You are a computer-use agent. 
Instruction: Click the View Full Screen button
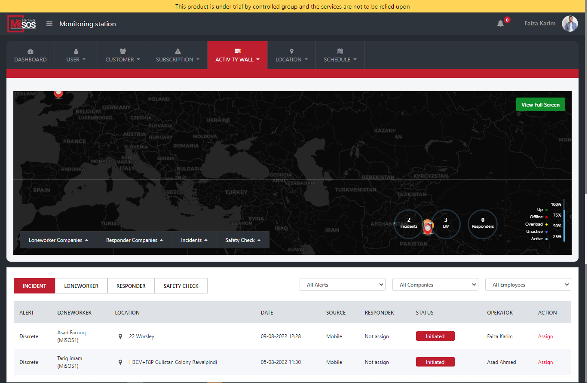click(x=540, y=104)
